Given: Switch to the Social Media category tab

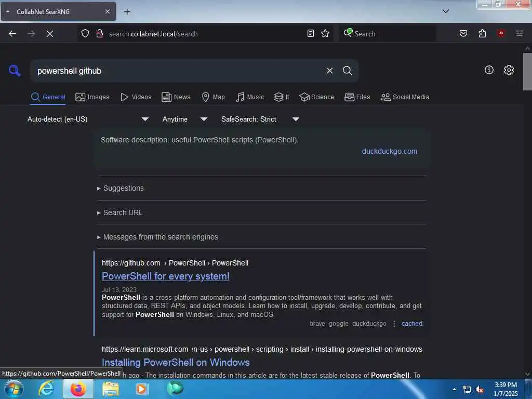Looking at the screenshot, I should point(405,97).
